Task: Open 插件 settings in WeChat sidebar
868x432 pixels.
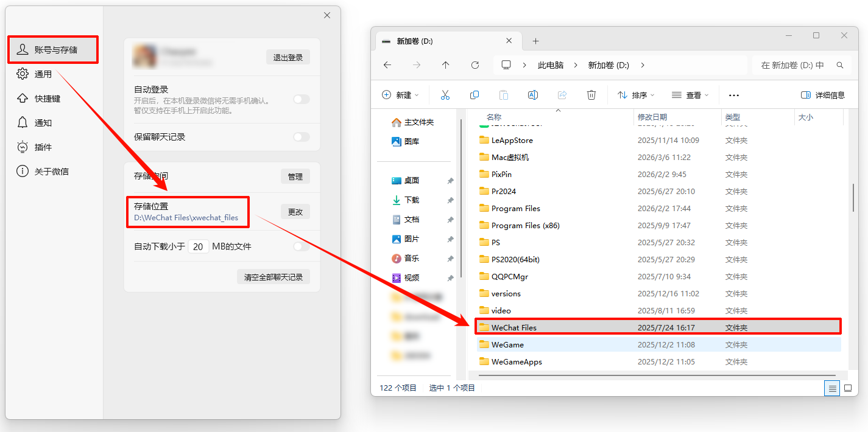Action: (43, 147)
